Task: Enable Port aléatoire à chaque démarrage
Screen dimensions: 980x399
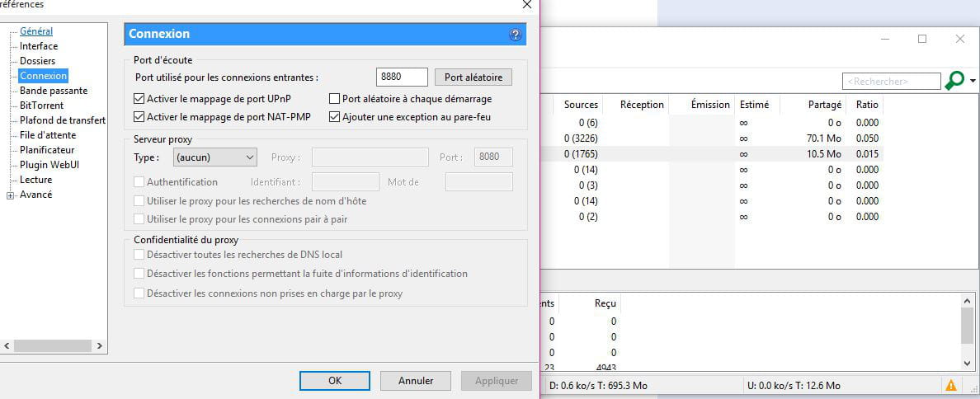Action: pyautogui.click(x=334, y=99)
